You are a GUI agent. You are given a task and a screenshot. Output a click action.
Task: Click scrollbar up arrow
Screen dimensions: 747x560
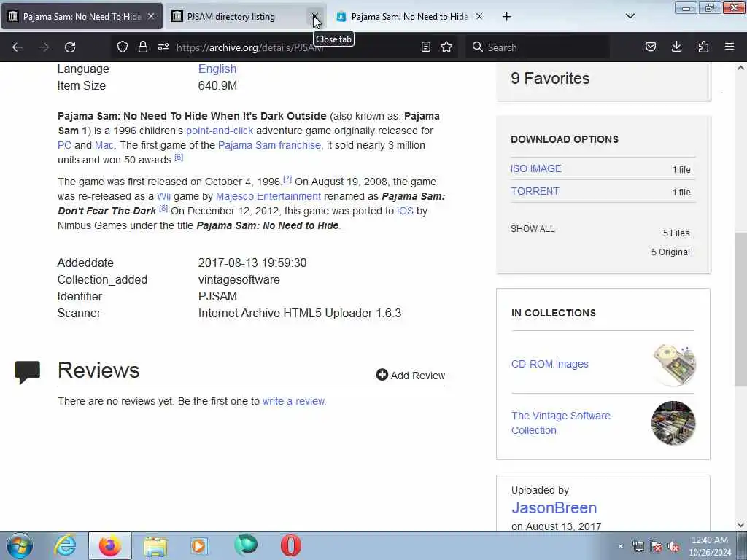coord(740,68)
